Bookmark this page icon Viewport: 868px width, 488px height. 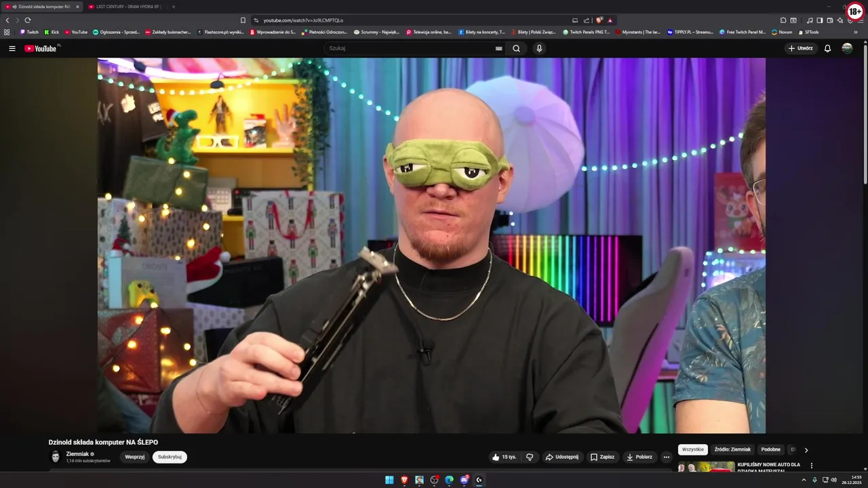coord(243,20)
